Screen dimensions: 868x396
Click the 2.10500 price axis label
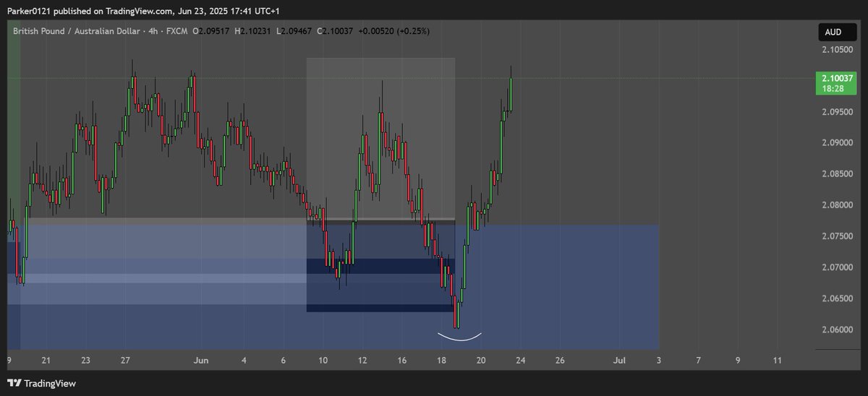(836, 50)
